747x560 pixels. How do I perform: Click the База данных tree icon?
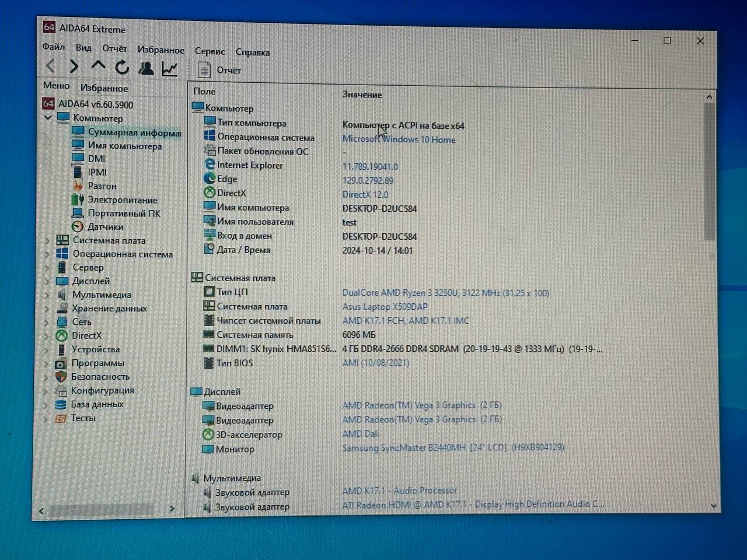coord(61,404)
